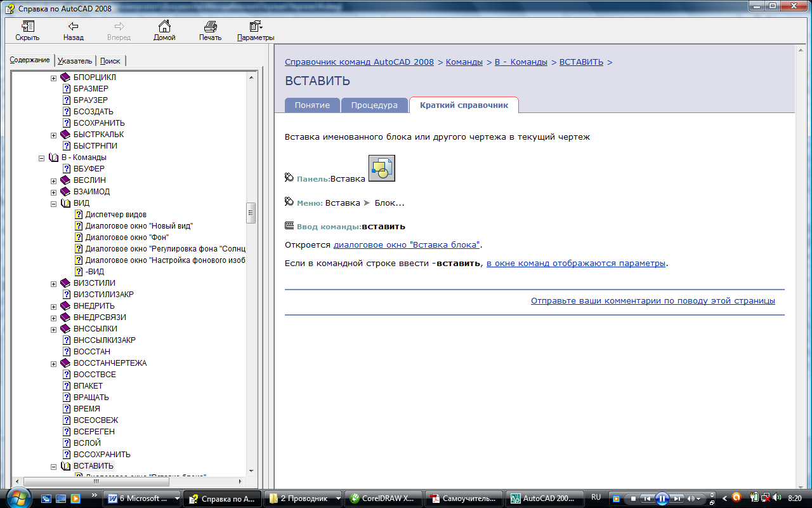Click the ВНЕДРИТЬ book icon
The width and height of the screenshot is (812, 508).
65,306
